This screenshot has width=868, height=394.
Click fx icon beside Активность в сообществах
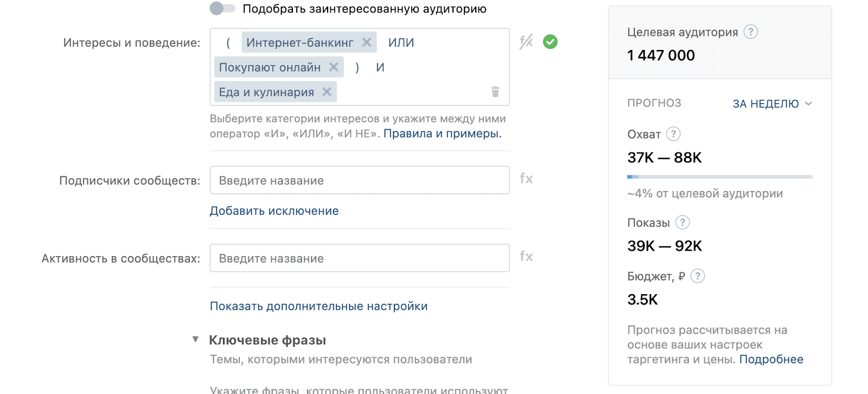(x=526, y=256)
